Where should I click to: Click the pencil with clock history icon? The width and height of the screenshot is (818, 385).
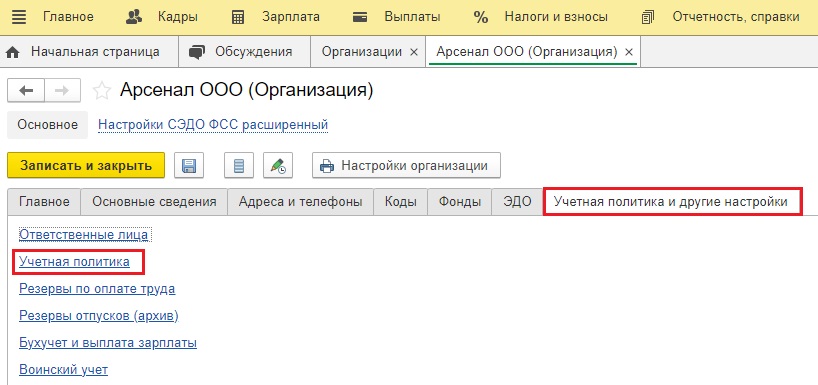278,166
